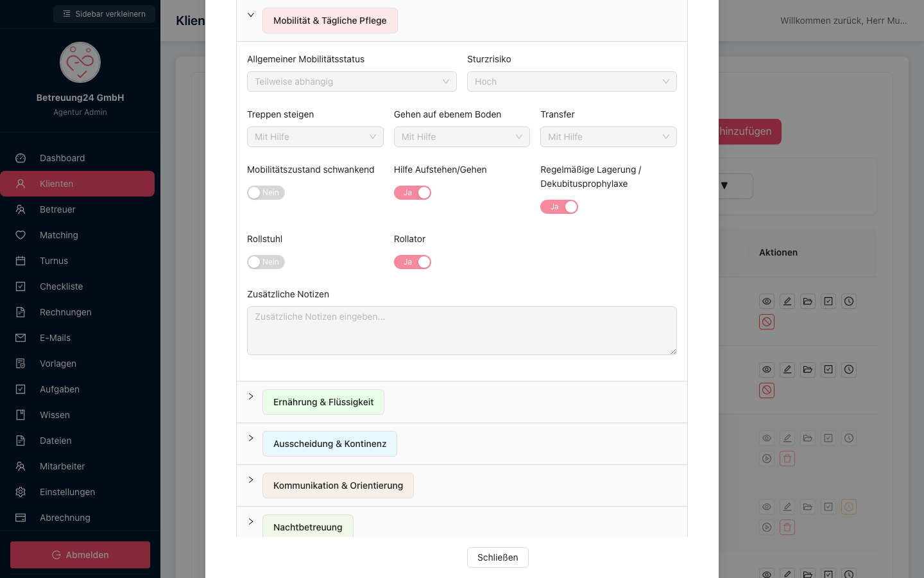Click into the Zusätzliche Notizen text area

[462, 331]
